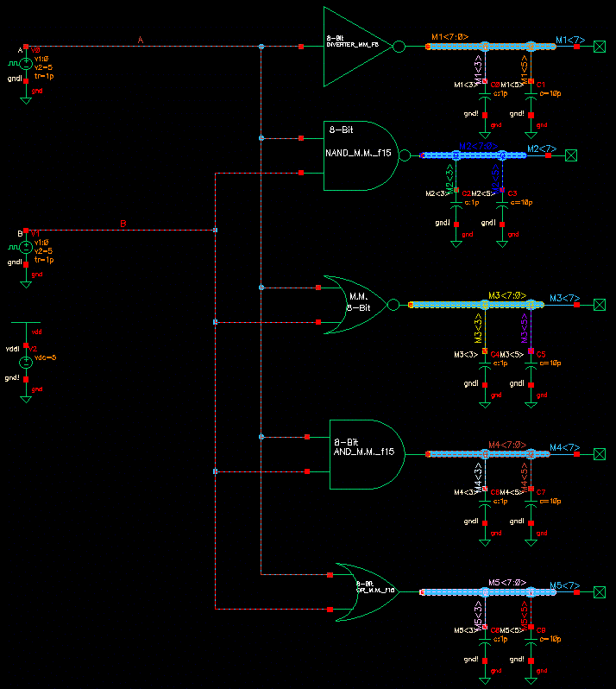Click the "M2<7>" net label
This screenshot has width=616, height=689.
542,149
